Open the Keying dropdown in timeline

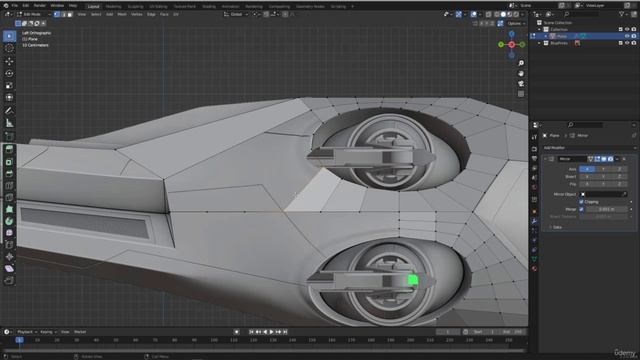(x=48, y=332)
